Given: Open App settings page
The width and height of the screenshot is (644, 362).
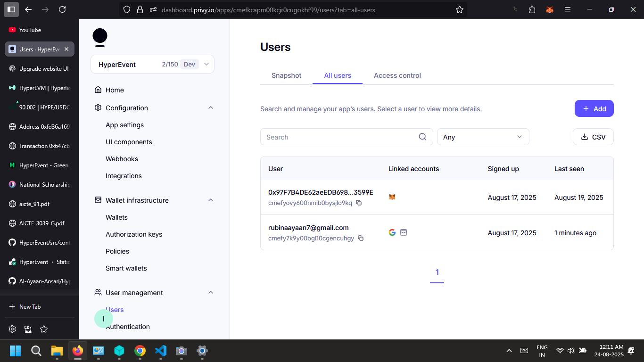Looking at the screenshot, I should point(124,125).
